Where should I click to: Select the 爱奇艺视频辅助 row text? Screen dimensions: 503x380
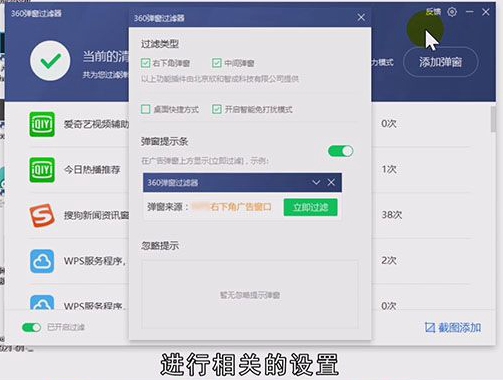96,124
